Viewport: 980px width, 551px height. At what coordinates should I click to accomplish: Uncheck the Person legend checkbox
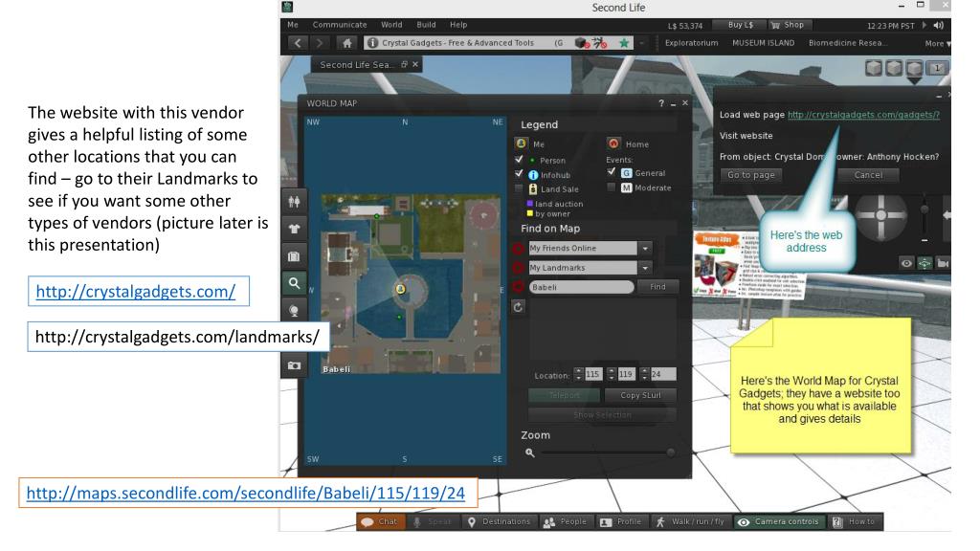point(520,159)
